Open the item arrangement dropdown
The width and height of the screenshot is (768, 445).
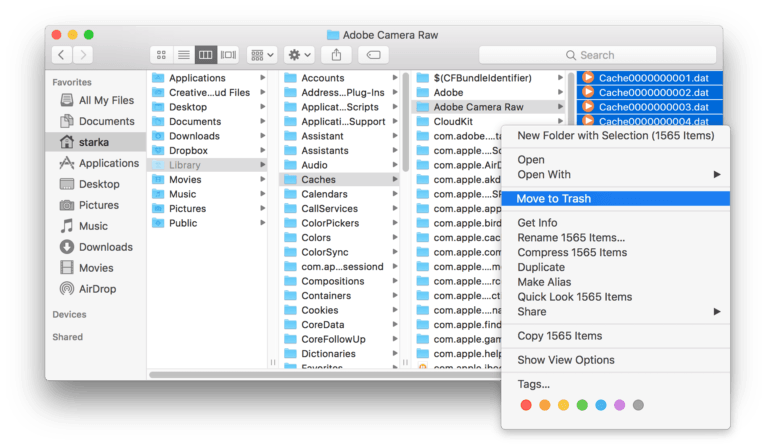click(x=262, y=55)
